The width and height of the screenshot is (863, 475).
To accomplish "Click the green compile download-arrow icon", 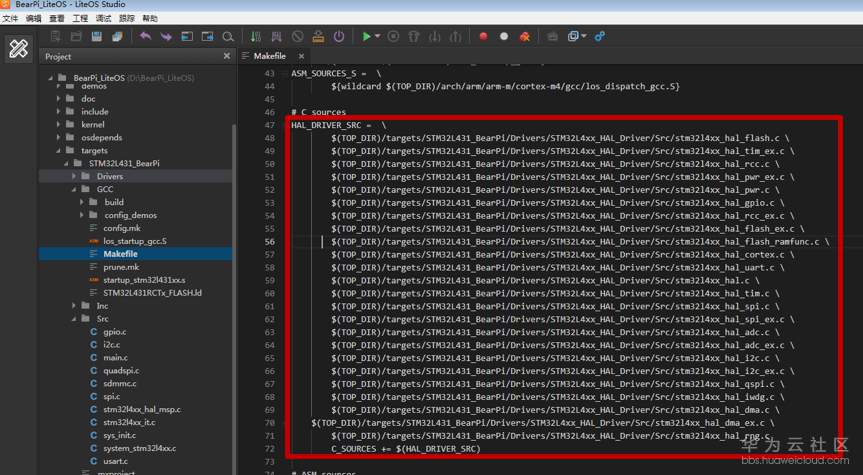I will tap(256, 37).
